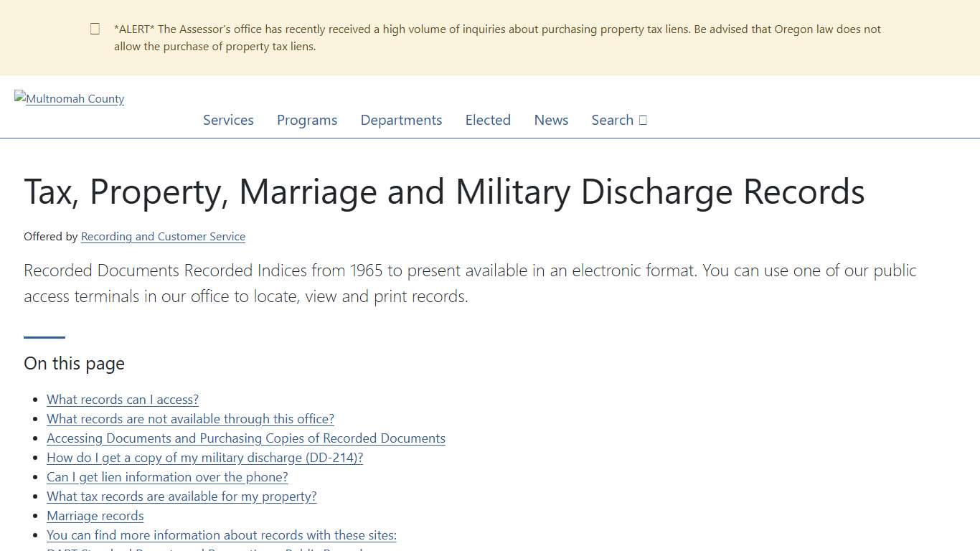Screen dimensions: 980x551
Task: Open the Departments menu
Action: (x=401, y=120)
